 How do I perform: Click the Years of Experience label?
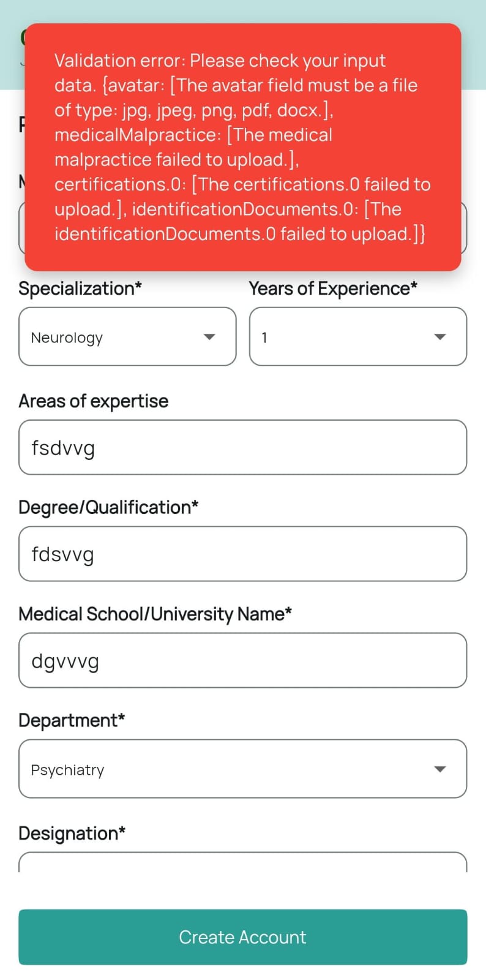pyautogui.click(x=333, y=288)
